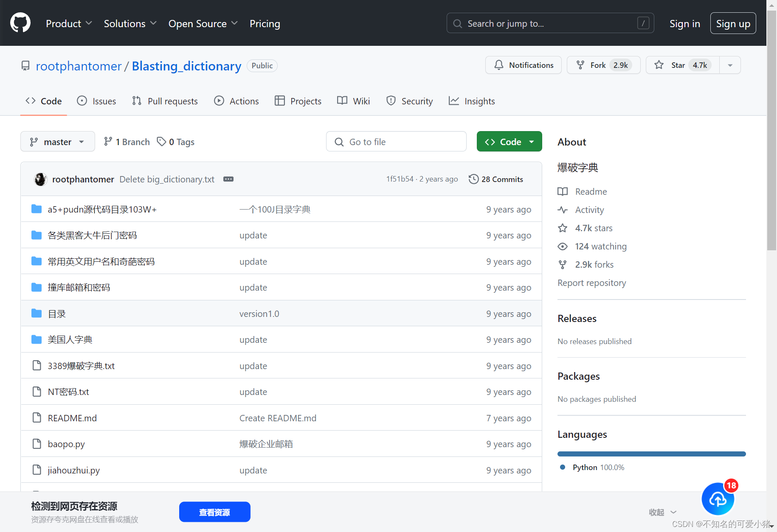
Task: Open the 目录 folder
Action: pyautogui.click(x=56, y=314)
